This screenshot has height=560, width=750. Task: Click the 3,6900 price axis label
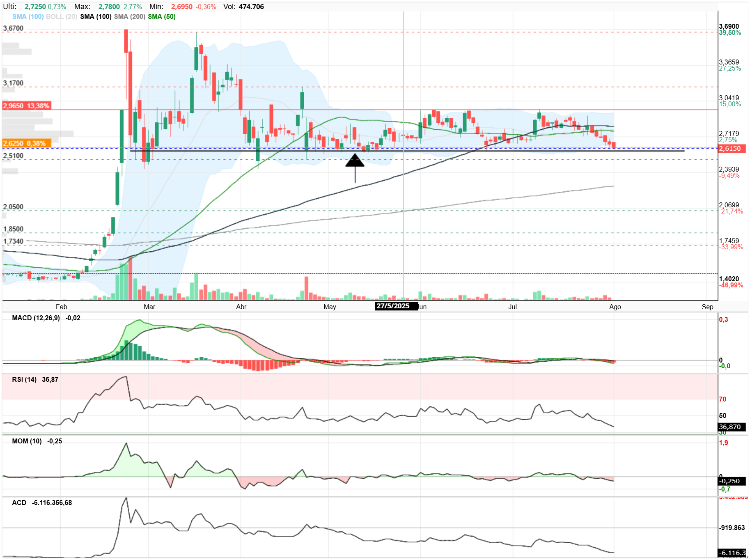click(729, 27)
